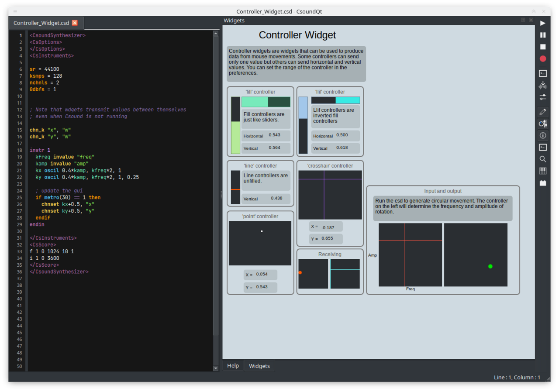
Task: Toggle the Widgets panel via knob-and-faders icon
Action: [x=543, y=124]
